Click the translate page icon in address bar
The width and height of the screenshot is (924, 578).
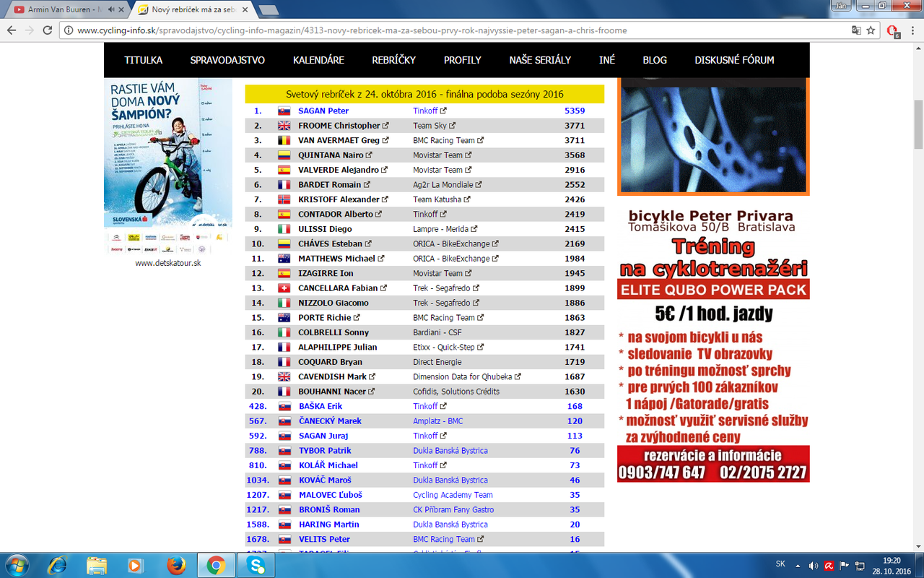click(x=856, y=30)
